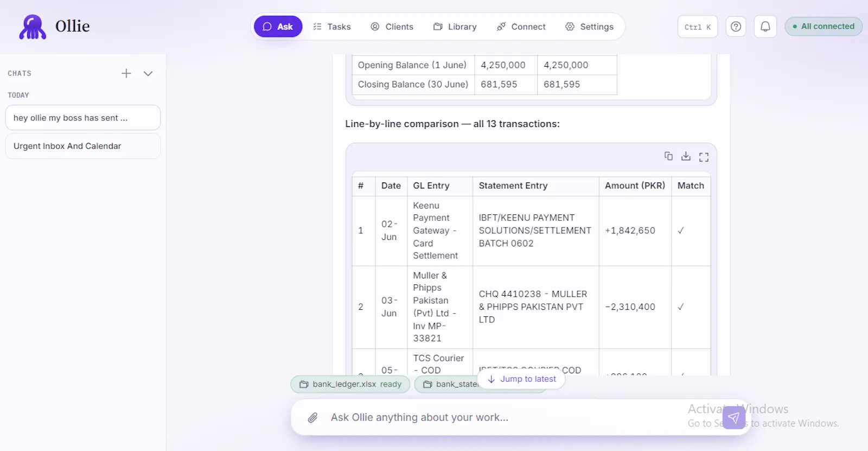Viewport: 868px width, 451px height.
Task: Click the bank_ledger.xlsx file chip
Action: (x=350, y=384)
